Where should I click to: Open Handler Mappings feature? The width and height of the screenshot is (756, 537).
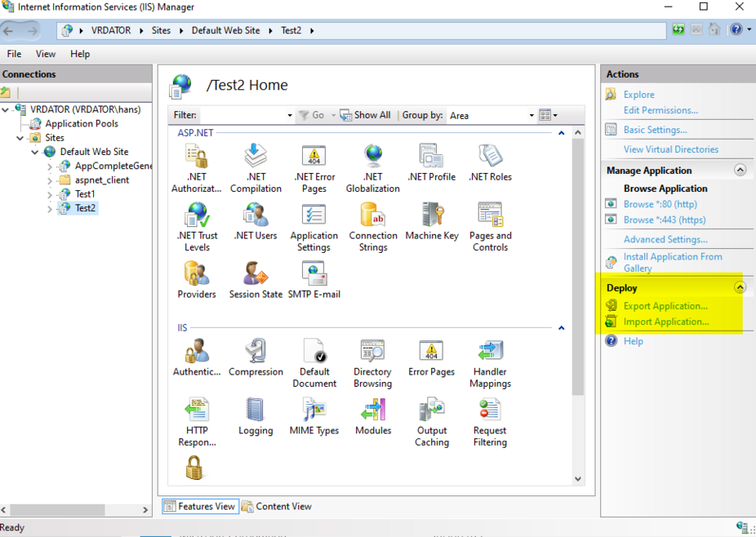pyautogui.click(x=491, y=363)
